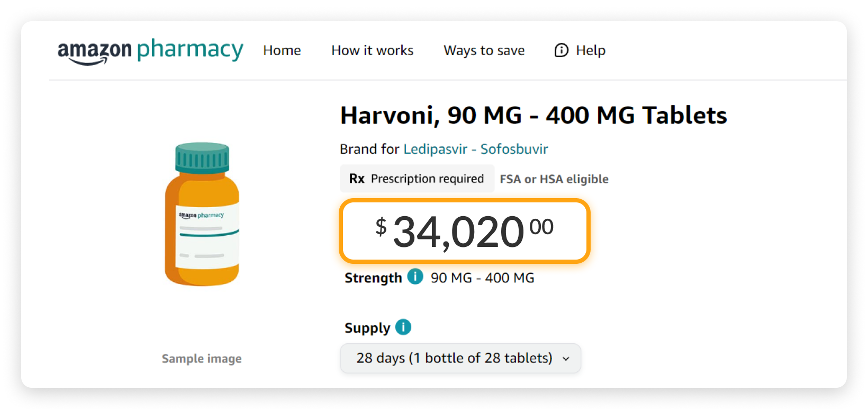Click the Amazon Pharmacy logo

pos(150,51)
